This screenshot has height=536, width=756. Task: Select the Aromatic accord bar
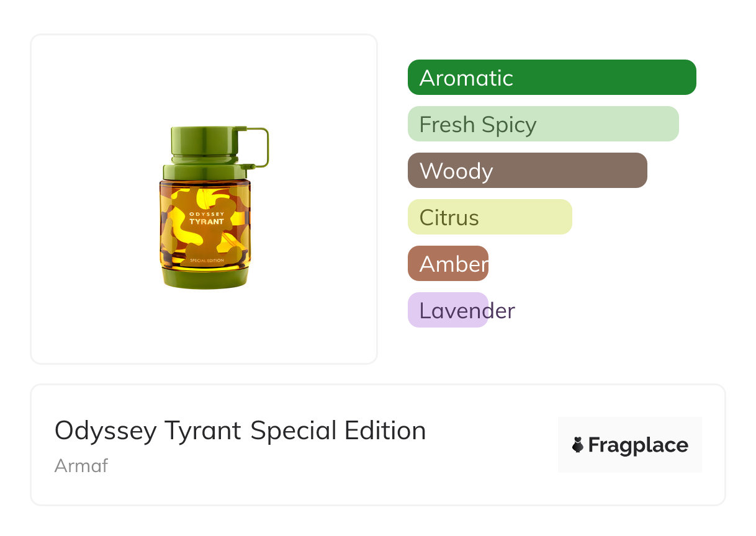pyautogui.click(x=551, y=78)
